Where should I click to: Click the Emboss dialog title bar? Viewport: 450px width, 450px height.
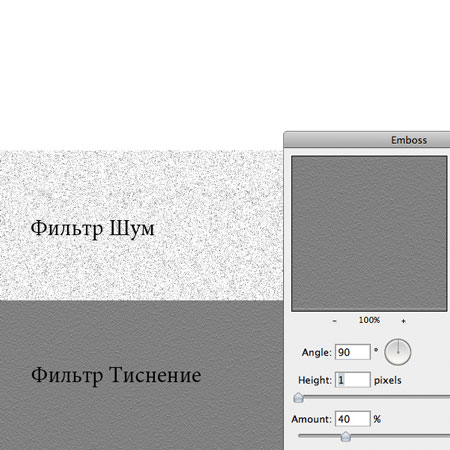tap(367, 140)
